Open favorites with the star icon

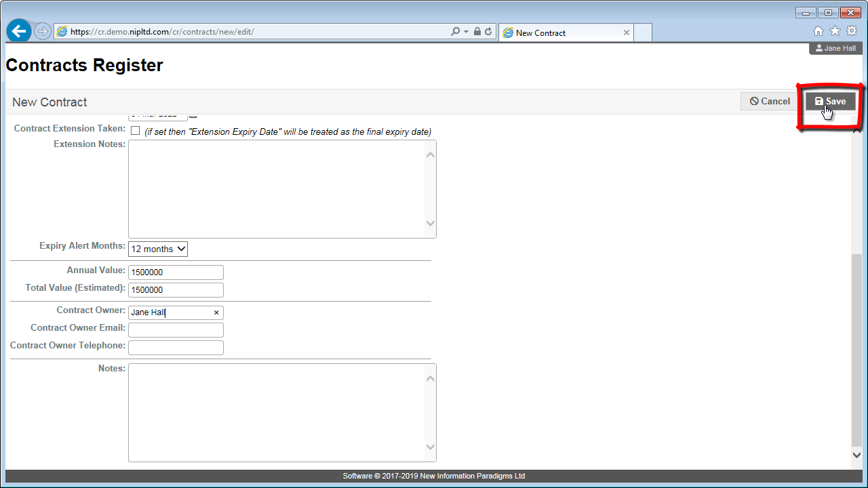pyautogui.click(x=835, y=31)
